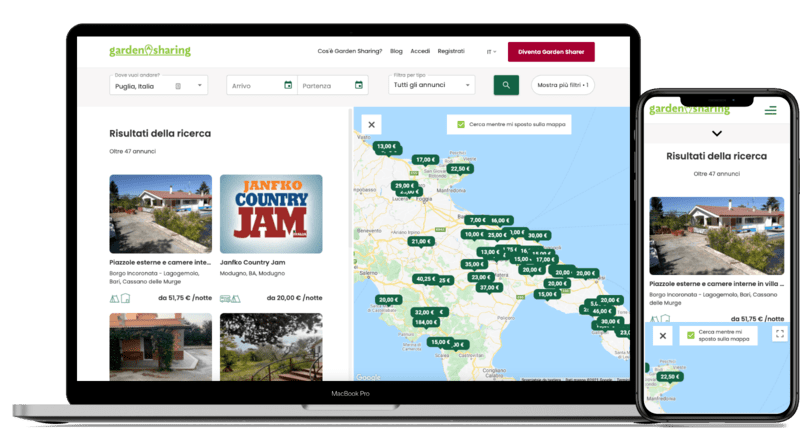Screen dimensions: 800x444
Task: Open the hamburger menu on phone
Action: tap(770, 110)
